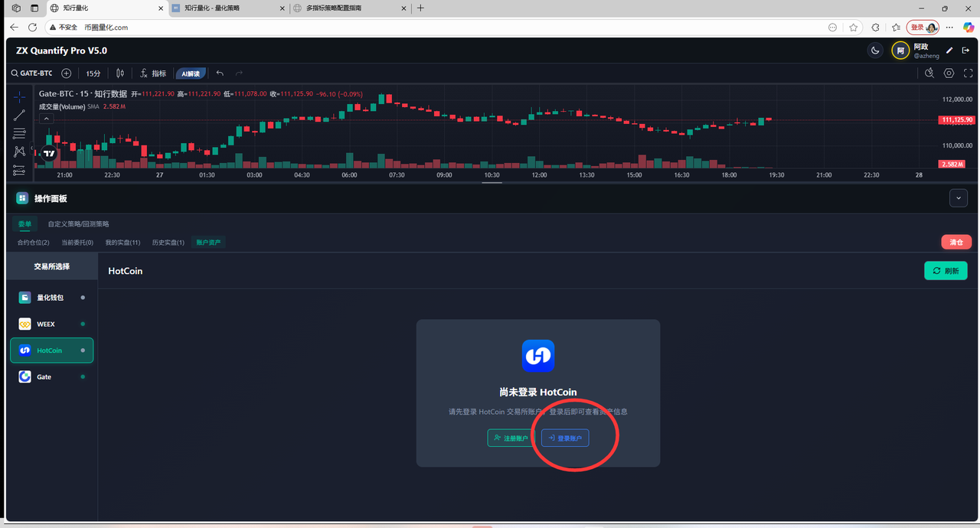The height and width of the screenshot is (528, 980).
Task: Select the WEEX exchange
Action: point(51,324)
